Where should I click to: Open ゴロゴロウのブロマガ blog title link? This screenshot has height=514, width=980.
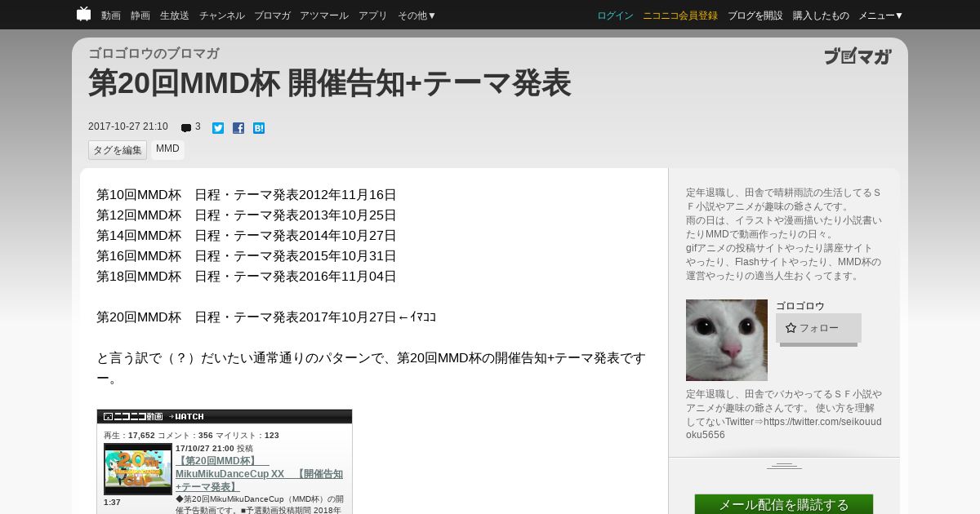154,53
